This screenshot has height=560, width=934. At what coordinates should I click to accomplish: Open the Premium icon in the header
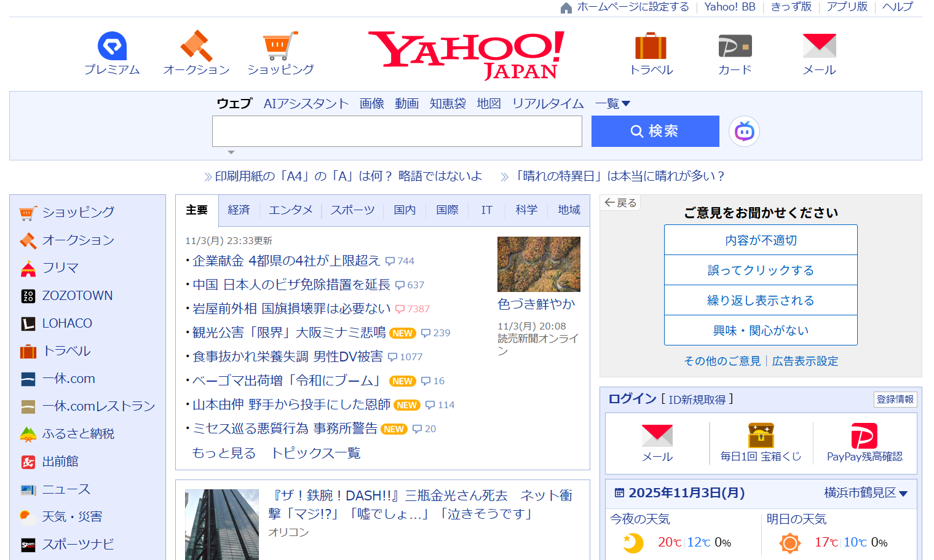click(x=112, y=47)
